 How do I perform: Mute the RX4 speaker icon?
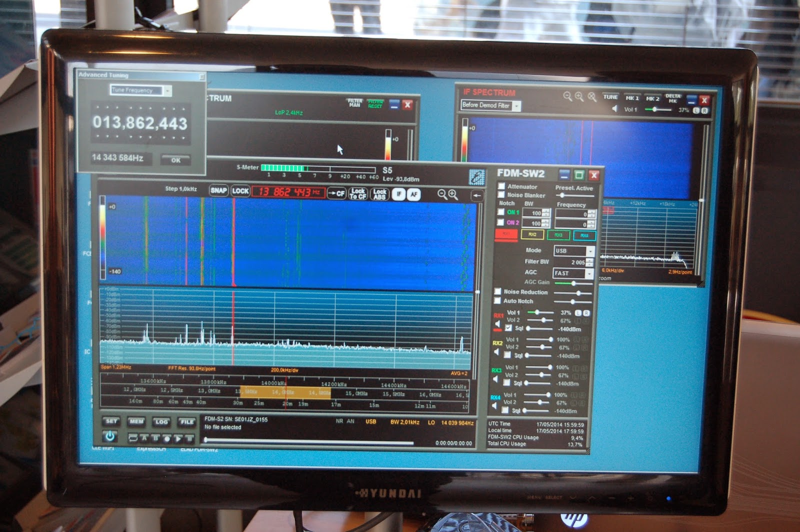pyautogui.click(x=494, y=406)
